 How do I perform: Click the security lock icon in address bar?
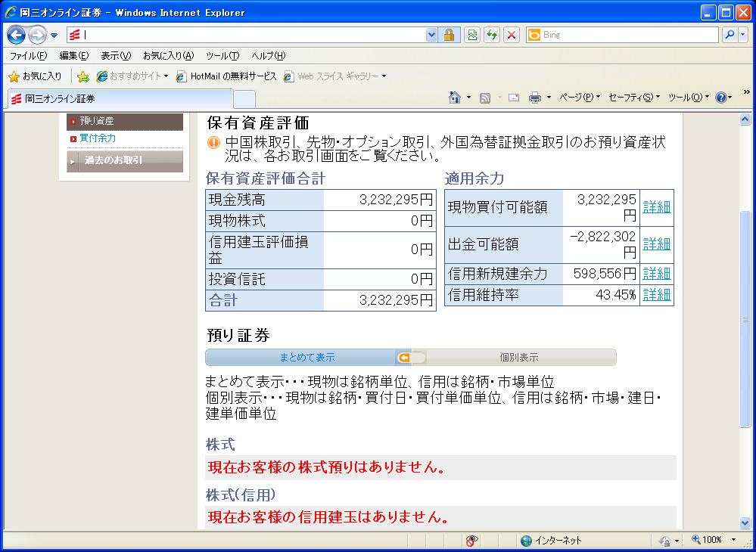[449, 35]
